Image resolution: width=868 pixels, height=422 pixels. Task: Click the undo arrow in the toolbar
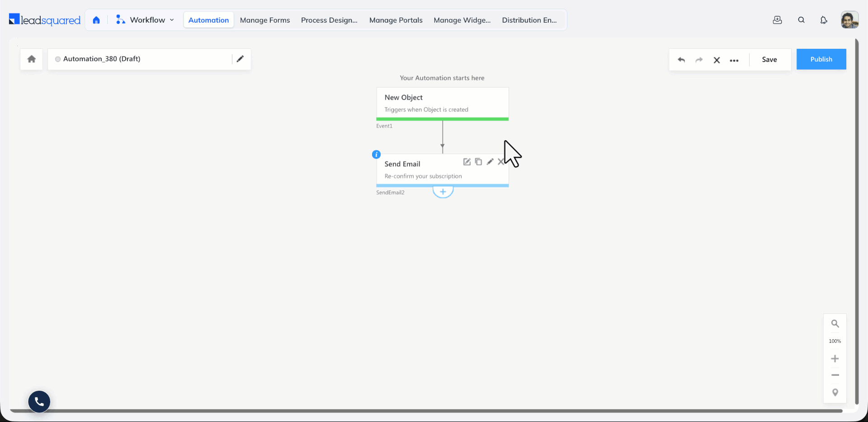point(681,60)
